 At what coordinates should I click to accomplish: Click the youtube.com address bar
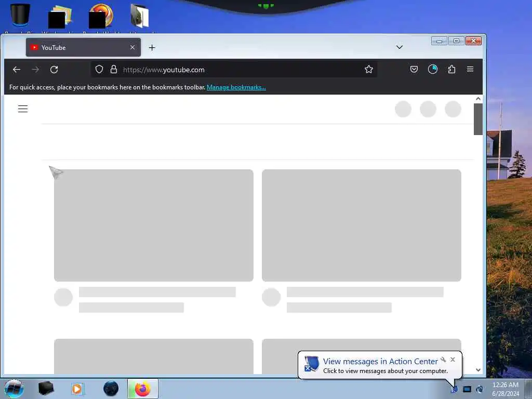[x=234, y=70]
